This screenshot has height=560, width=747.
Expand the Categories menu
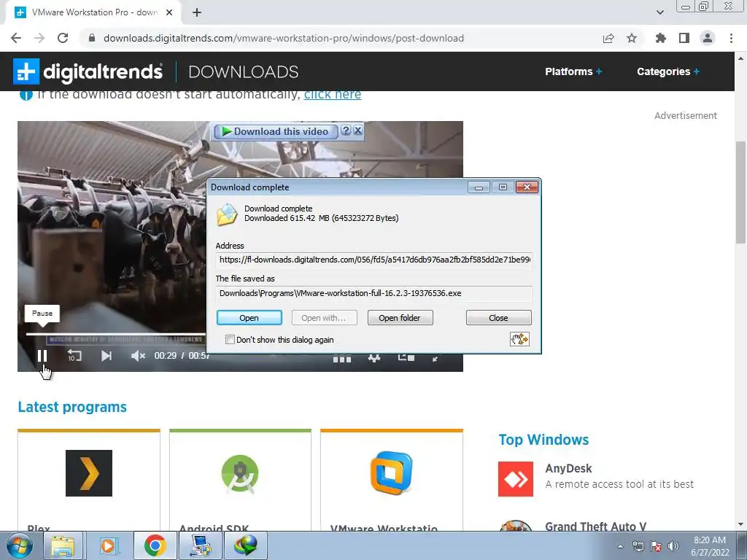point(668,71)
